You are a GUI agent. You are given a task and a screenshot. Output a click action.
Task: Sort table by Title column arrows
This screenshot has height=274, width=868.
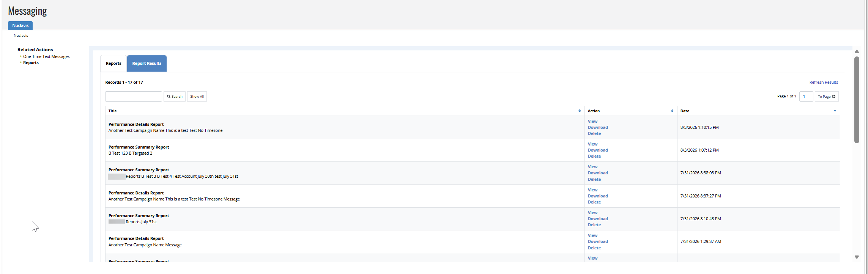580,111
